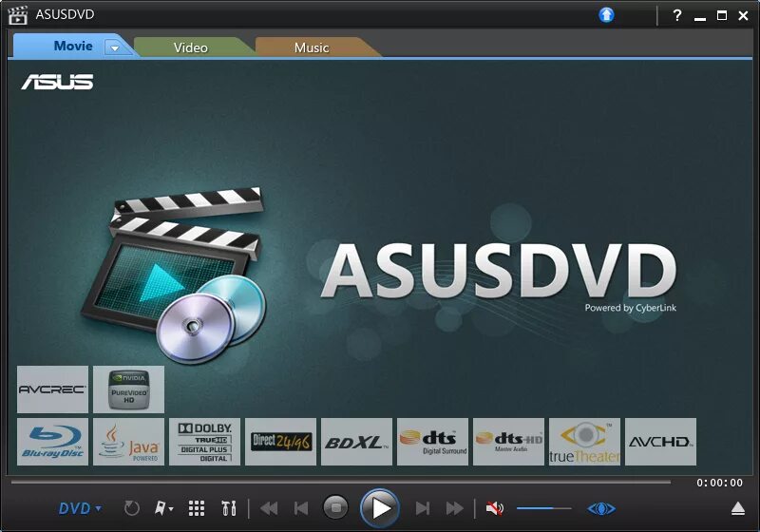760x532 pixels.
Task: Stop playback
Action: (335, 507)
